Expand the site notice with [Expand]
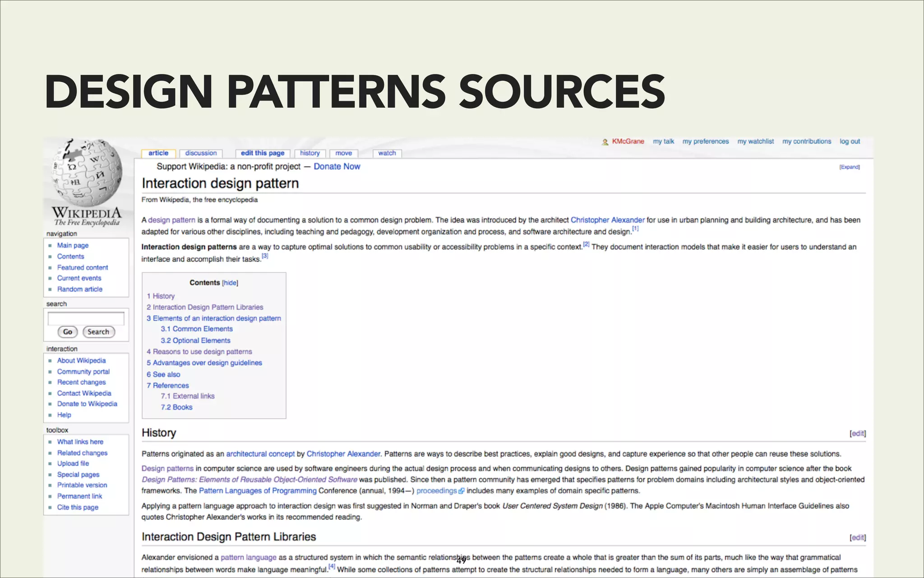 850,167
